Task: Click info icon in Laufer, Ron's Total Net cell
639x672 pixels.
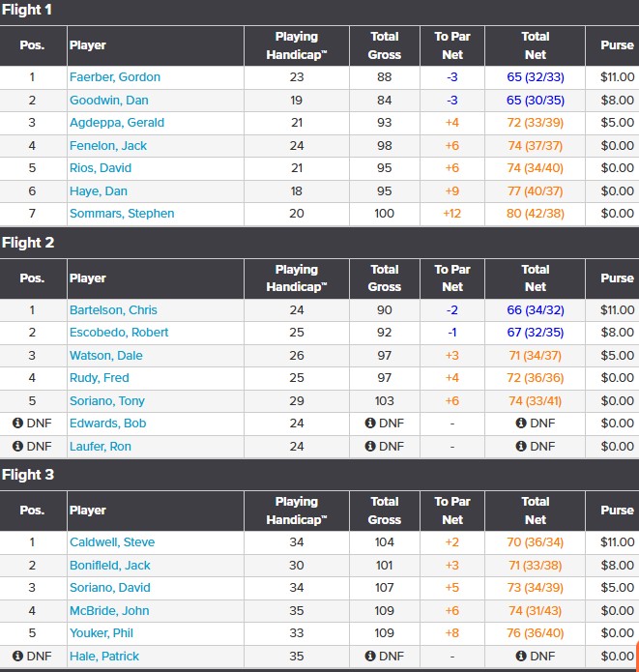Action: pyautogui.click(x=521, y=447)
